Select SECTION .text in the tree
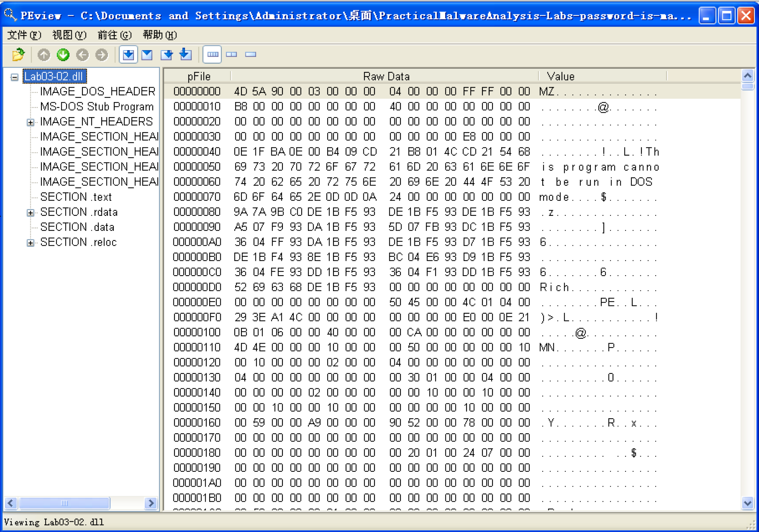Image resolution: width=759 pixels, height=532 pixels. coord(76,197)
